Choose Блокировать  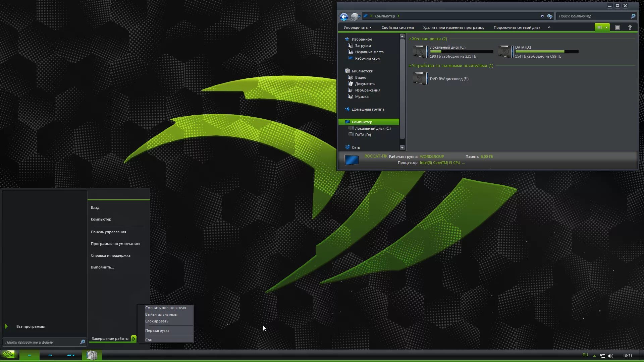tap(157, 321)
